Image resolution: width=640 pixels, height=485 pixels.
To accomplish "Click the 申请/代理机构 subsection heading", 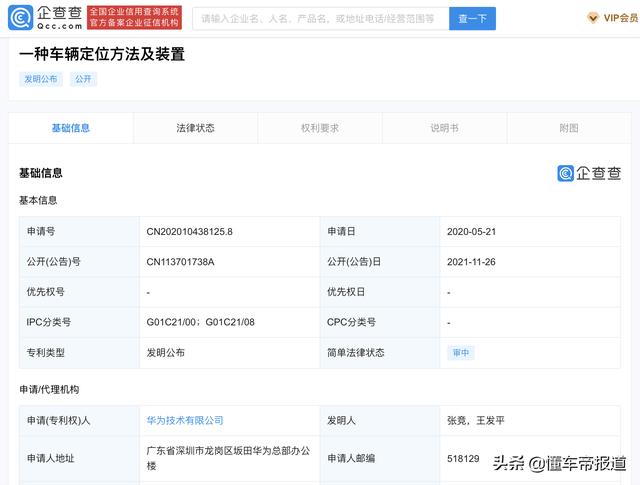I will pyautogui.click(x=49, y=389).
